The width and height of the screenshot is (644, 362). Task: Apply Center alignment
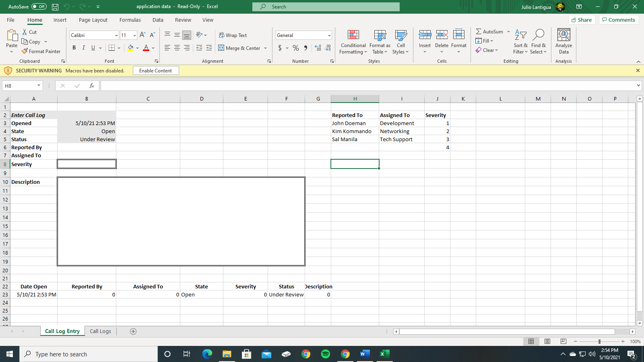[177, 47]
